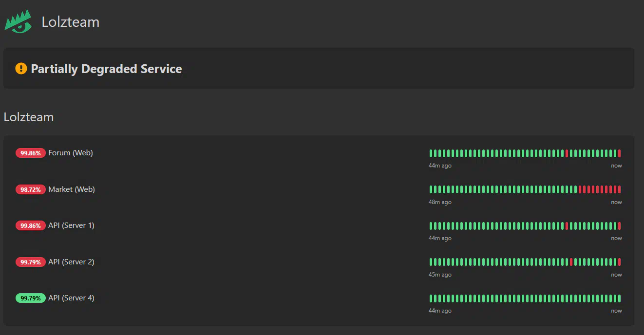
Task: Click the now label in the Forum (Web) row
Action: click(616, 166)
